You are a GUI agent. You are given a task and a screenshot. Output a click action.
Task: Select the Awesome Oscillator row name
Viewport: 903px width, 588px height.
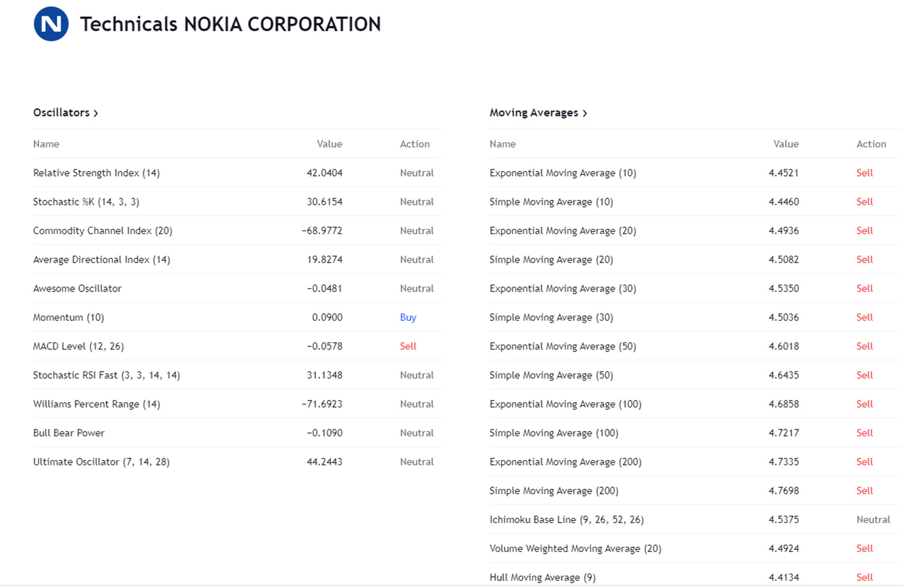[x=77, y=289]
